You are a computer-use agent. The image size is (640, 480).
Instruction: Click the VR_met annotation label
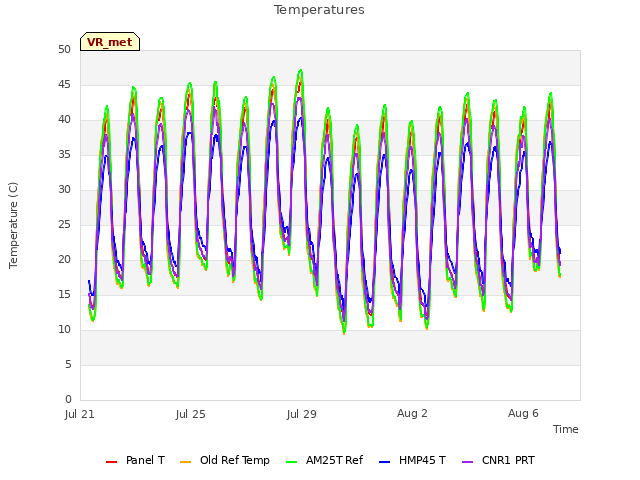(x=110, y=42)
